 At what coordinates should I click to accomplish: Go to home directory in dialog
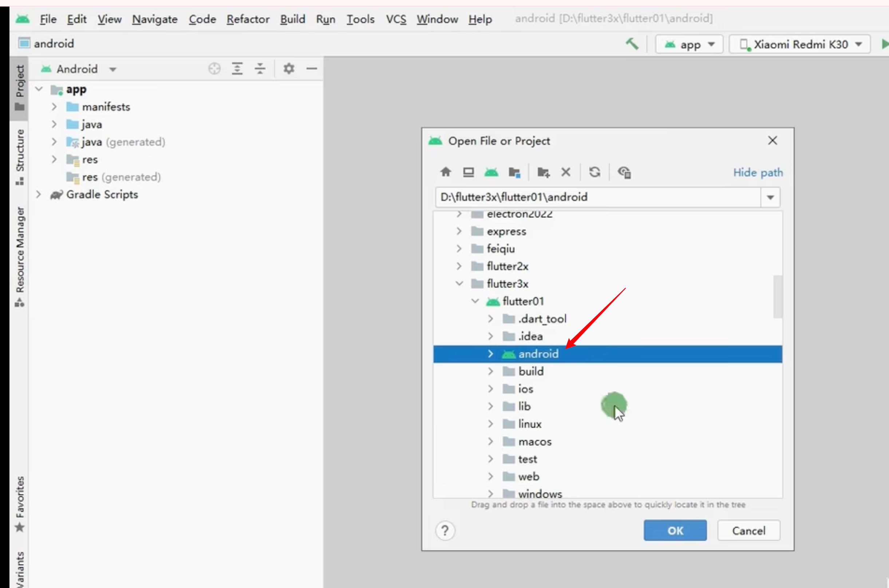point(446,172)
